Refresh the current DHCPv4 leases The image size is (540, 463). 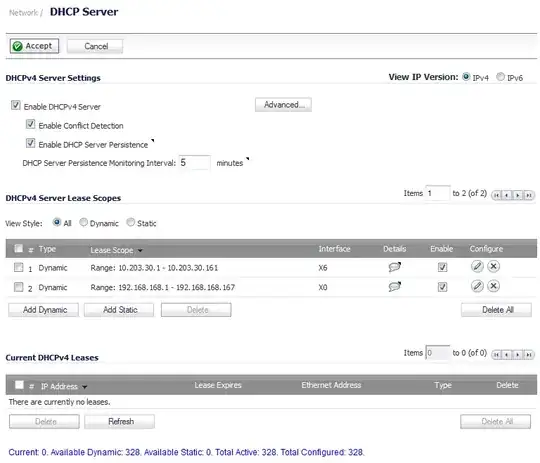tap(120, 422)
